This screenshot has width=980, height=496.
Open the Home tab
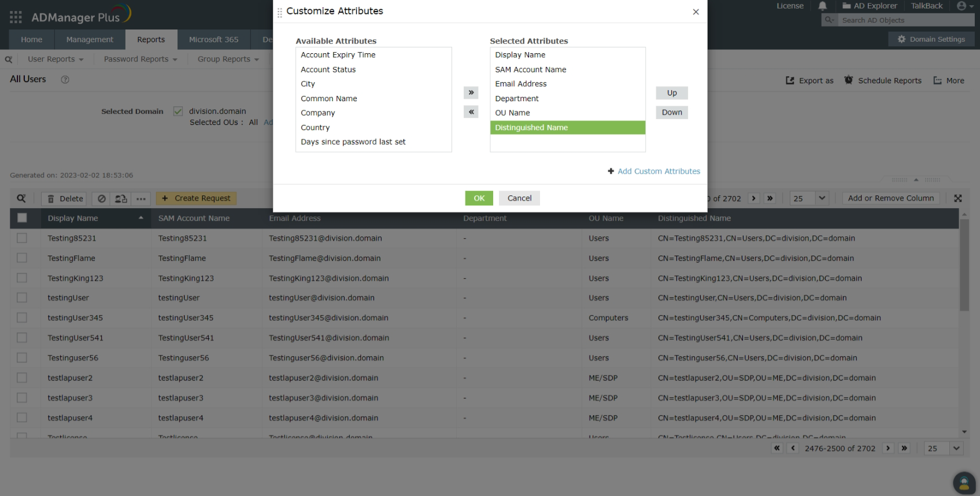point(32,39)
